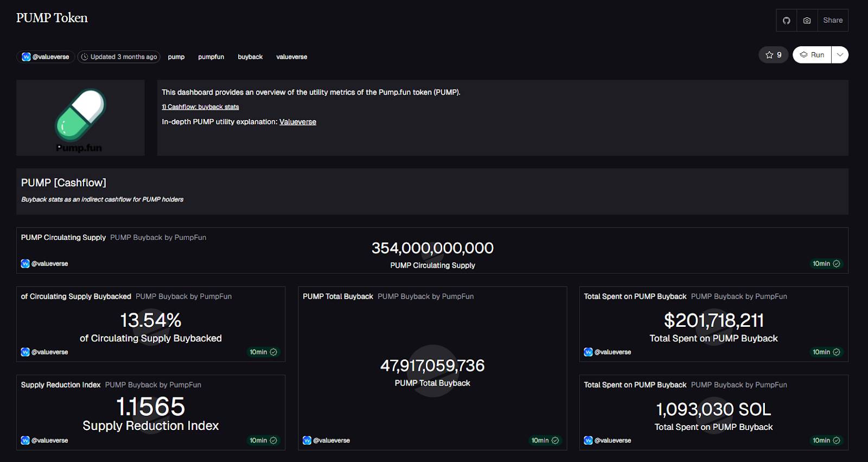Click the valueverse tag
The image size is (868, 462).
pyautogui.click(x=291, y=57)
